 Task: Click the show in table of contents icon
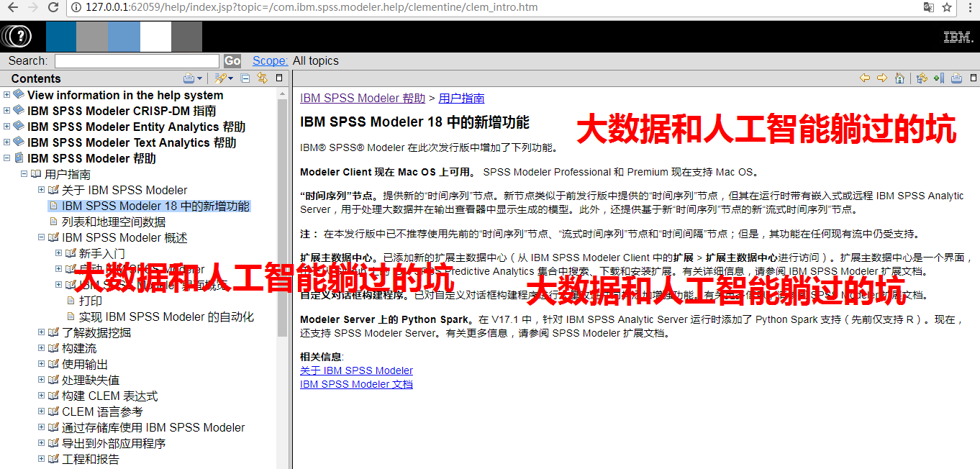point(922,78)
